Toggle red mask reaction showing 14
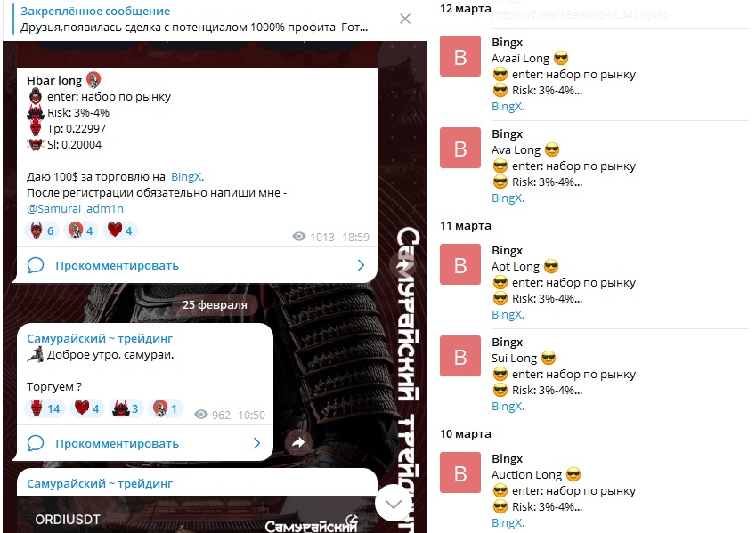This screenshot has height=533, width=756. 45,408
